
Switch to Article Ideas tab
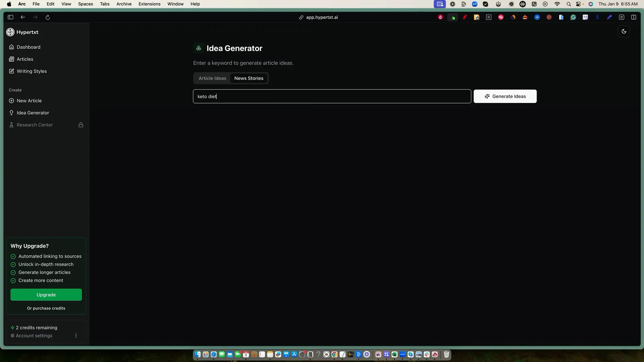coord(212,78)
